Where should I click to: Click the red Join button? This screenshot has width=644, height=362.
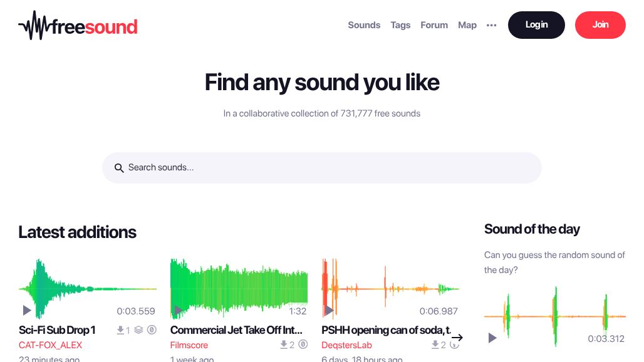600,24
